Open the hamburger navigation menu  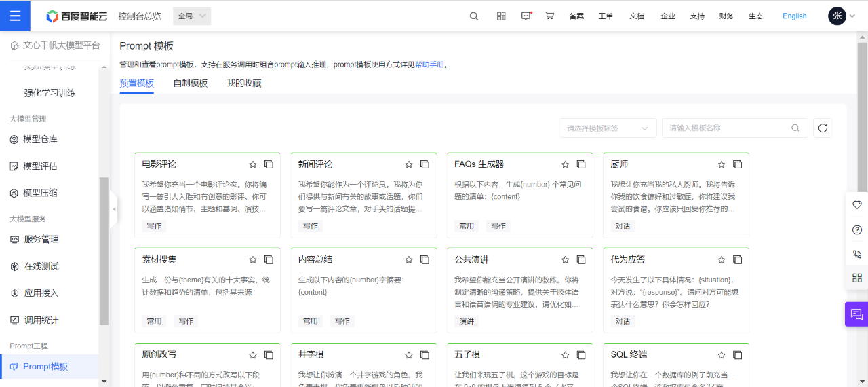15,16
